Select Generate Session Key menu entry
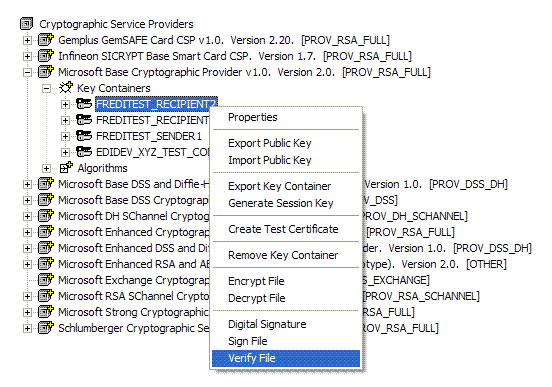This screenshot has height=387, width=552. pos(286,203)
